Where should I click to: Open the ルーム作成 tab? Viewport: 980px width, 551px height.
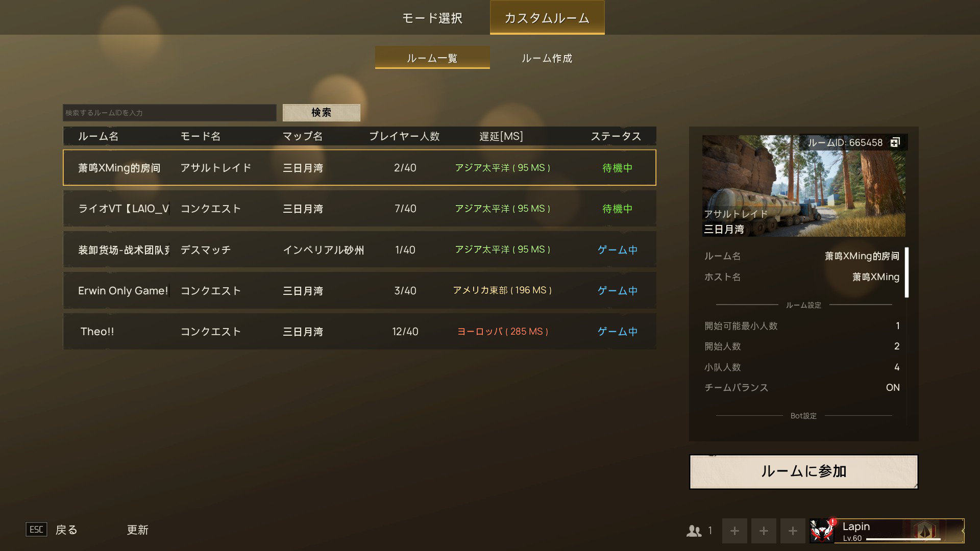(547, 58)
